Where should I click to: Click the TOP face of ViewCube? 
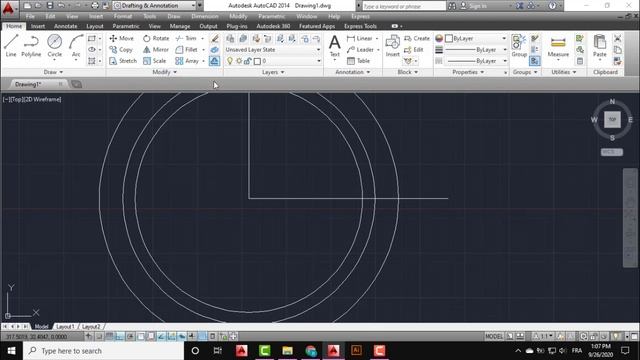tap(612, 120)
